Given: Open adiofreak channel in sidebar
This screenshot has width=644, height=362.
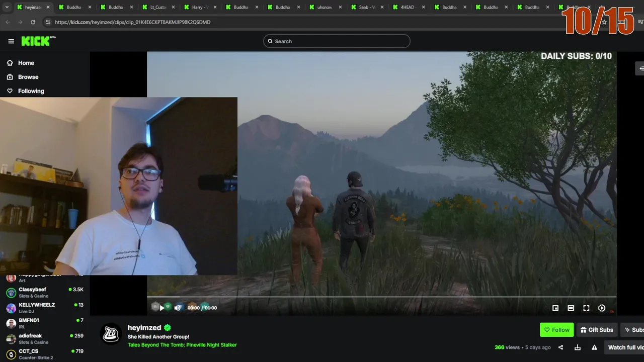Looking at the screenshot, I should [x=45, y=339].
